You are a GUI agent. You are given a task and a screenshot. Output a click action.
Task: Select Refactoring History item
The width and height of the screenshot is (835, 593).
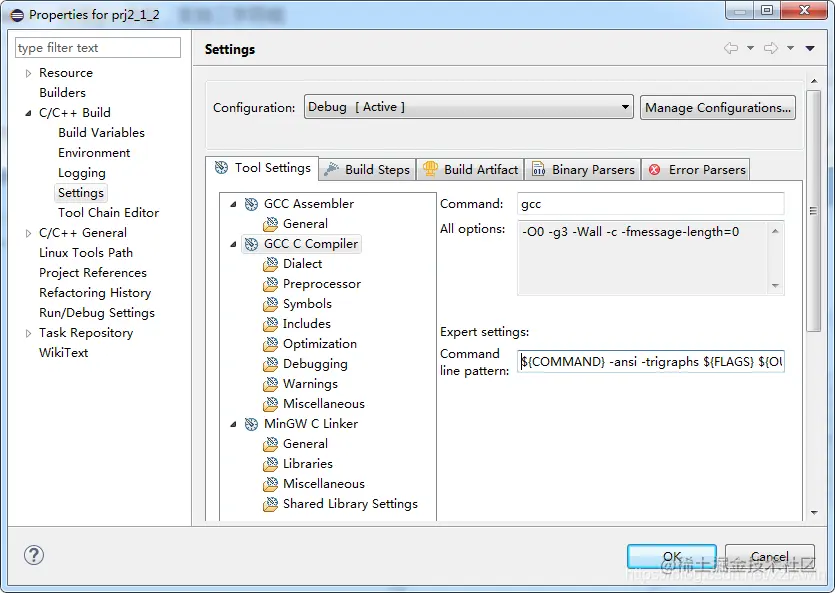coord(95,293)
